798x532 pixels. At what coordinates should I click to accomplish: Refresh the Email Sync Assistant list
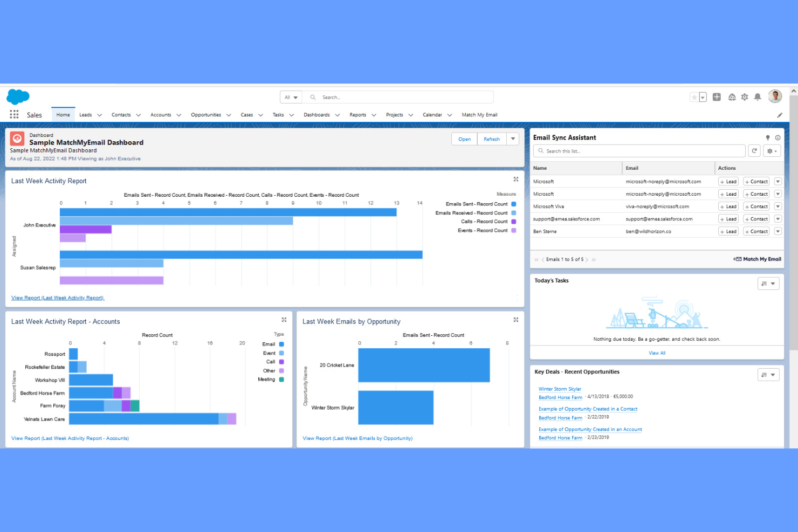coord(754,151)
